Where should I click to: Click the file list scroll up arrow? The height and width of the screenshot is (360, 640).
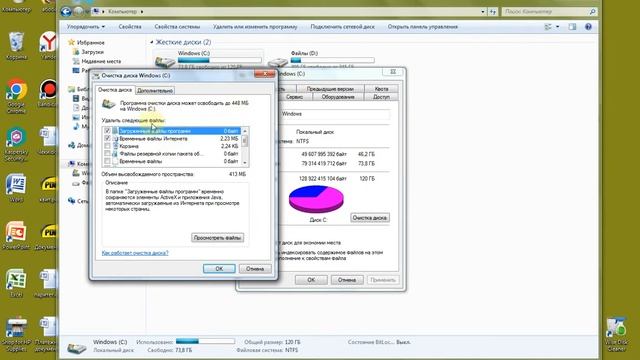245,131
